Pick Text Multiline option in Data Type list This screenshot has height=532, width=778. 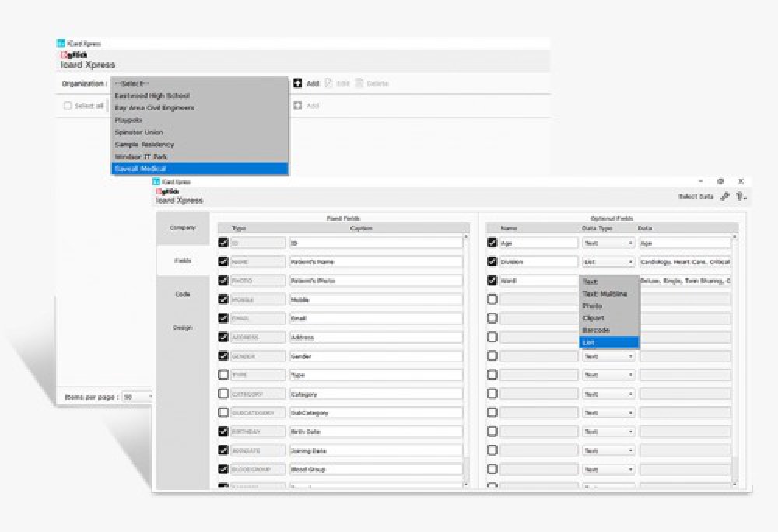click(609, 293)
